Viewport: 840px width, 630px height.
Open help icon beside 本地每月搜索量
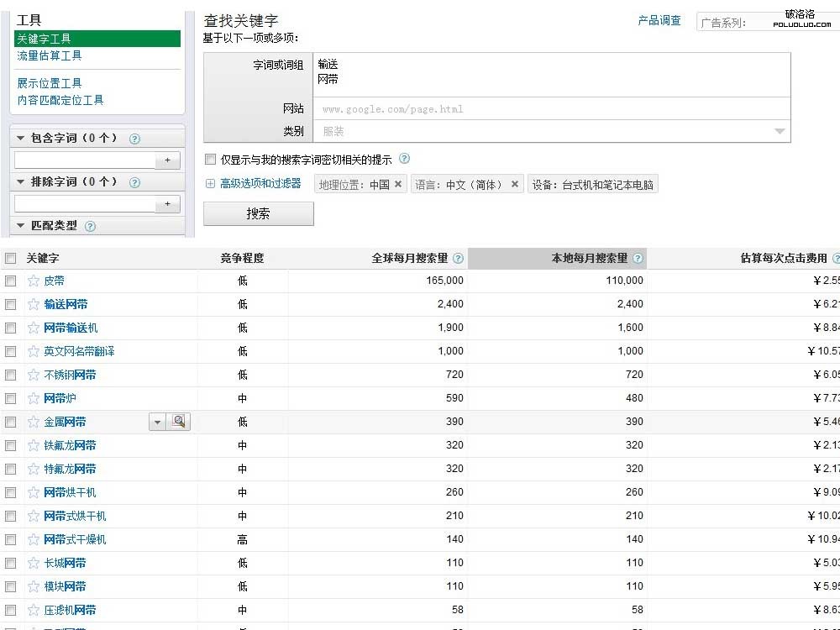pyautogui.click(x=638, y=259)
